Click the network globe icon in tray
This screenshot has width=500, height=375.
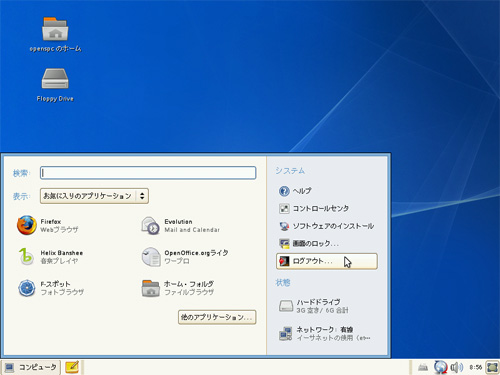(441, 367)
